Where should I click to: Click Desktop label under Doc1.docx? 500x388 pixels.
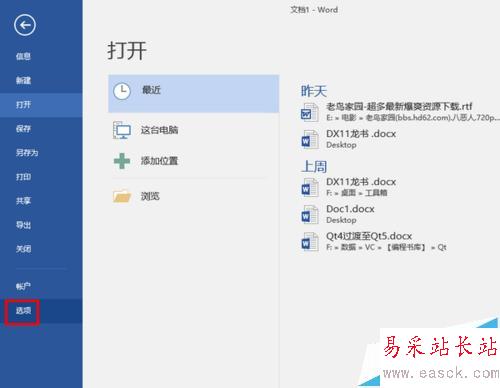coord(341,220)
